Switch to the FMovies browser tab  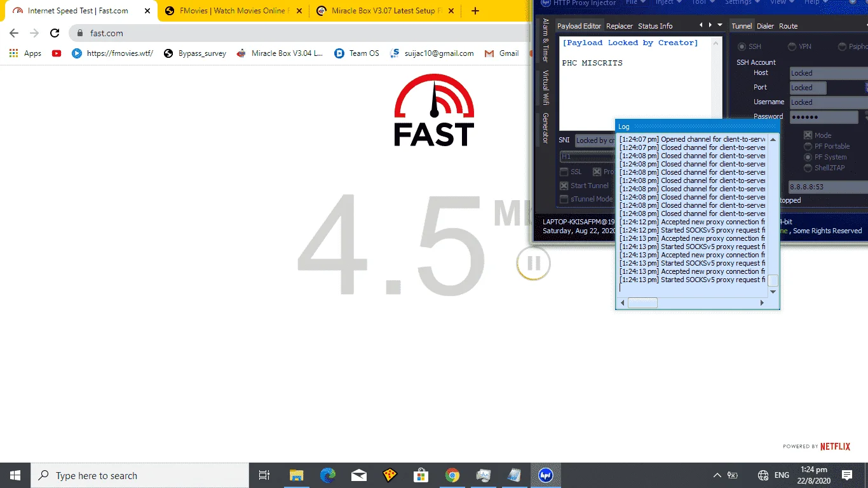pyautogui.click(x=234, y=11)
